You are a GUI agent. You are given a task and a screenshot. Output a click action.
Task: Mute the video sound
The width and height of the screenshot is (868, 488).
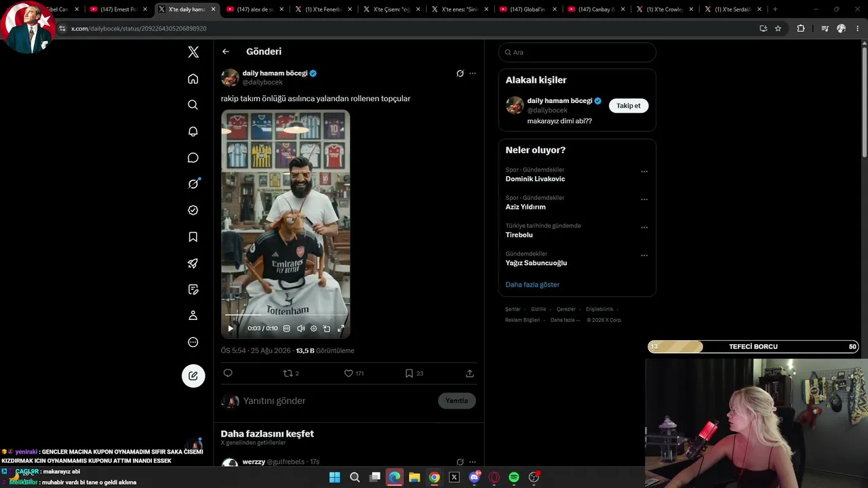point(300,329)
